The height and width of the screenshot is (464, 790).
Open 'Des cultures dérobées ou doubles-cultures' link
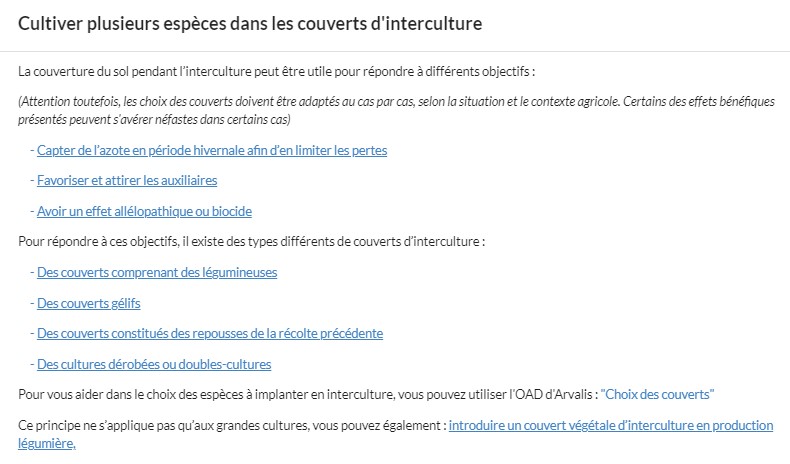(x=154, y=364)
